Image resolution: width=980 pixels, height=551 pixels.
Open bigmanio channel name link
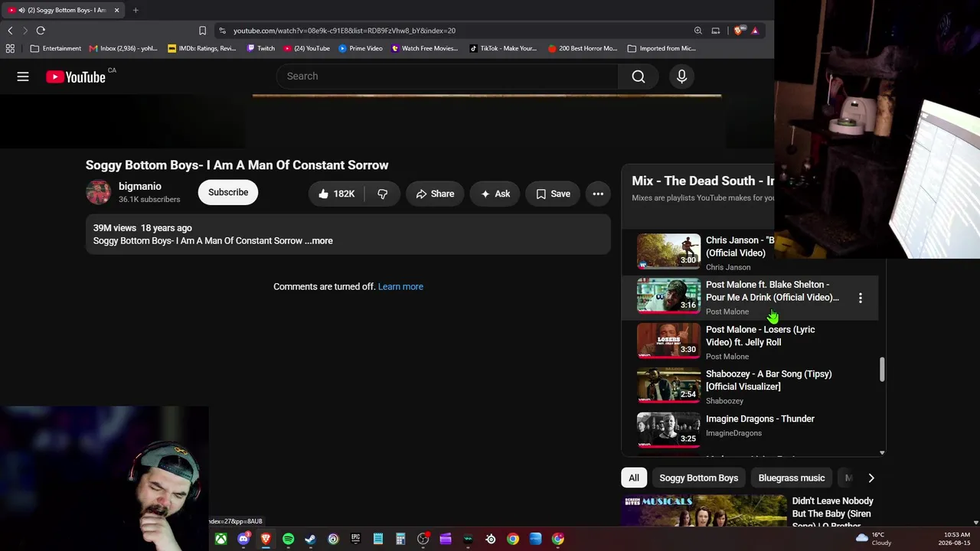[x=140, y=186]
